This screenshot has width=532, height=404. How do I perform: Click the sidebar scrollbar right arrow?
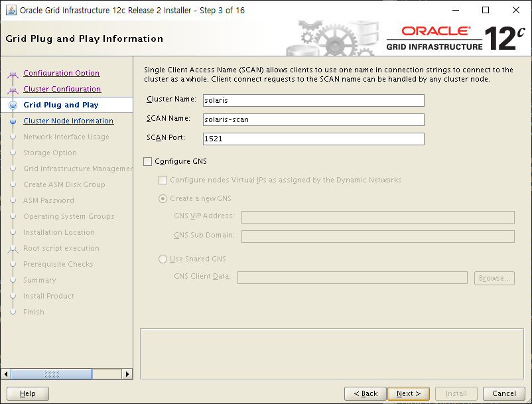pyautogui.click(x=127, y=374)
